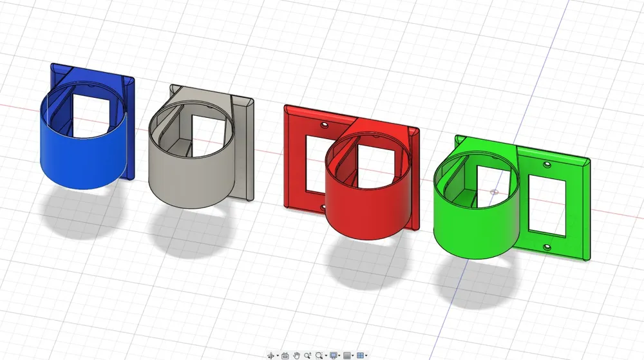Expand the Zoom Window dropdown arrow

(x=326, y=355)
